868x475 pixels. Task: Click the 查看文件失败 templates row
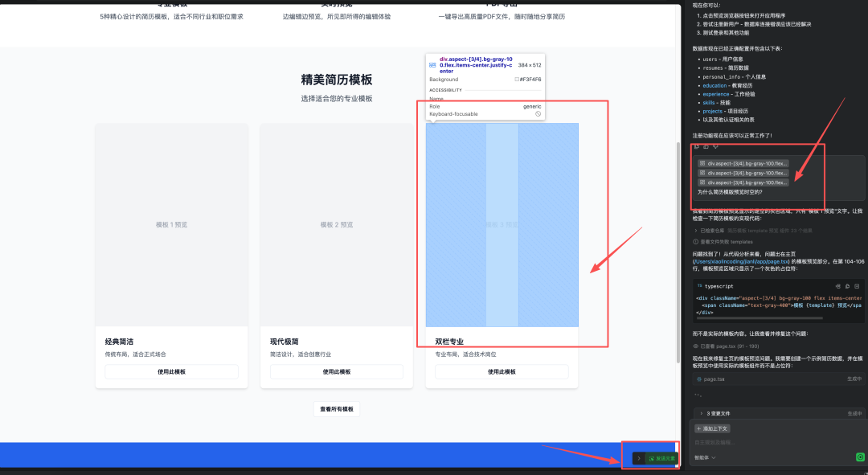coord(723,242)
